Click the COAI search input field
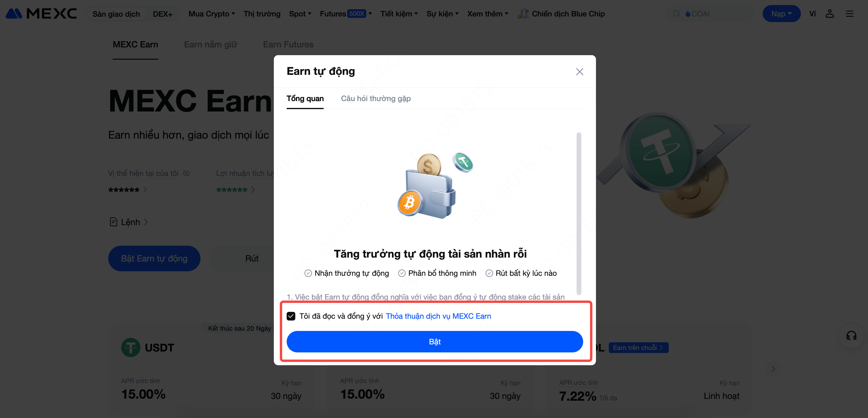 tap(712, 13)
